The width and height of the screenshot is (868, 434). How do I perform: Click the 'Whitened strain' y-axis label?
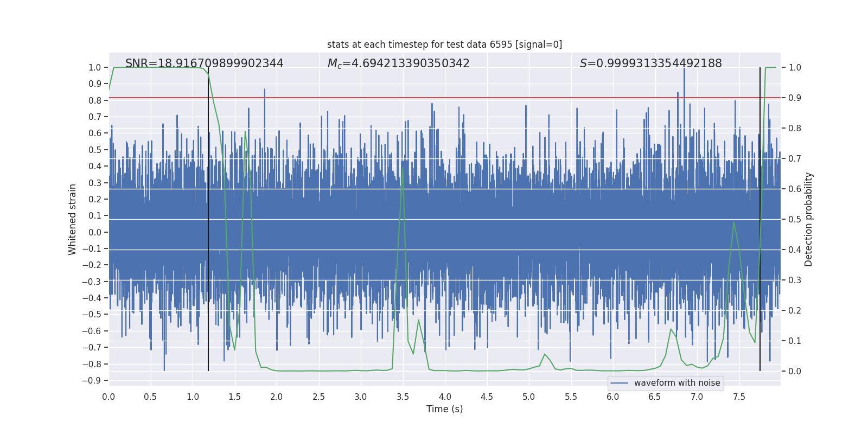click(x=72, y=219)
